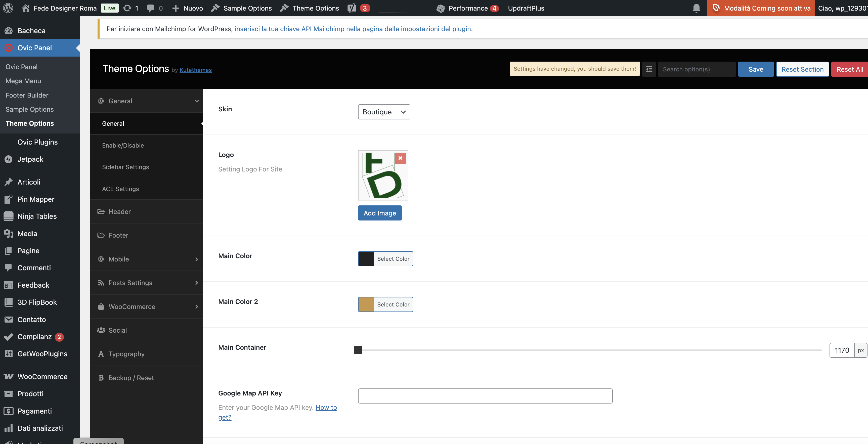868x444 pixels.
Task: Remove the logo image with the X
Action: tap(400, 158)
